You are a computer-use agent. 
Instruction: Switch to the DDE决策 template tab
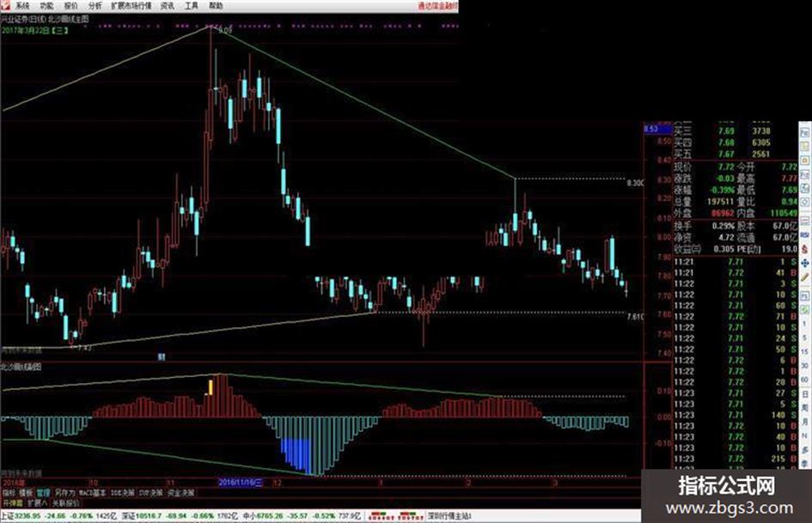pyautogui.click(x=123, y=493)
